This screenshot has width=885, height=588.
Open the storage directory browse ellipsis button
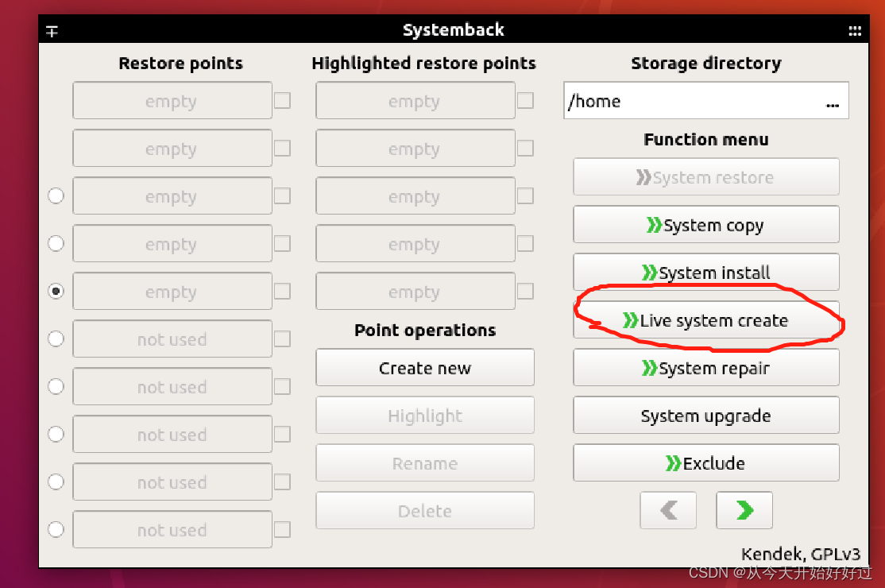click(832, 105)
